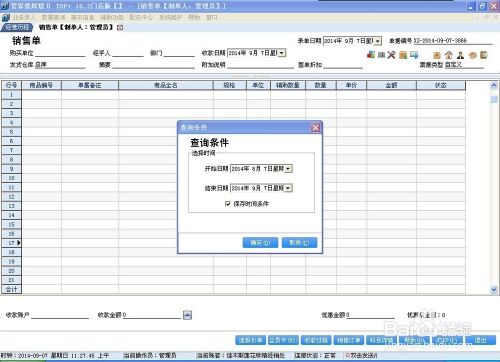This screenshot has height=362, width=500.
Task: Click the 整单折扣 input field
Action: pyautogui.click(x=343, y=65)
